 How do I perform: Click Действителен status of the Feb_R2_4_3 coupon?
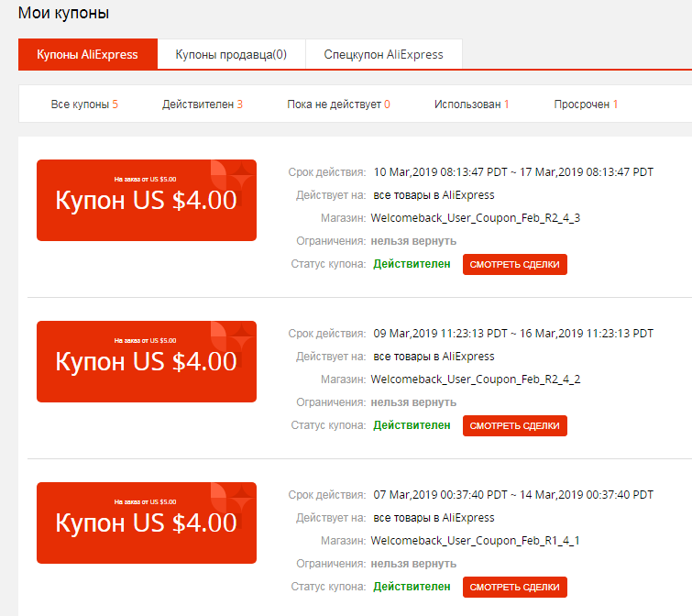[412, 264]
